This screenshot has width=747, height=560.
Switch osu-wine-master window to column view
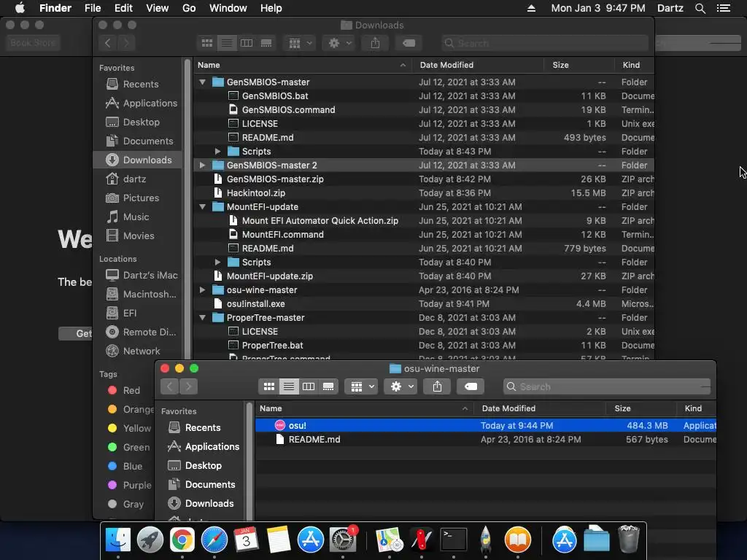click(x=309, y=386)
